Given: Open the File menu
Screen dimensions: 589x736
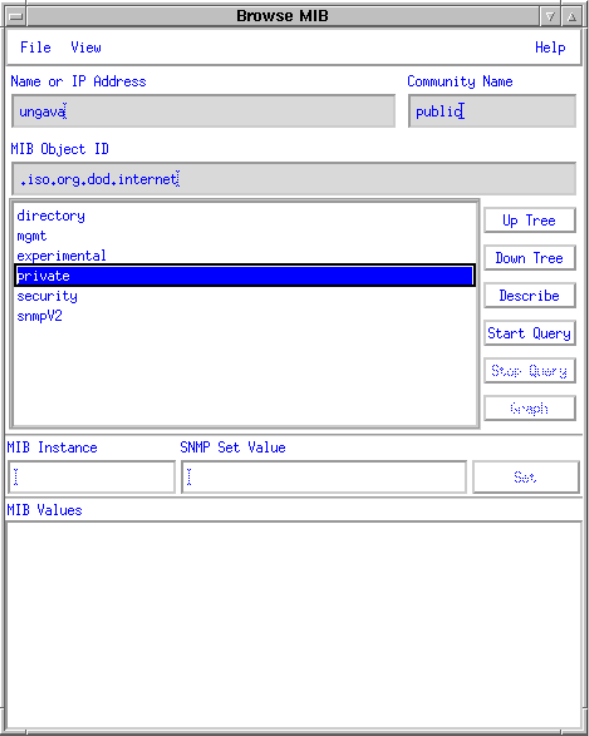Looking at the screenshot, I should click(35, 47).
